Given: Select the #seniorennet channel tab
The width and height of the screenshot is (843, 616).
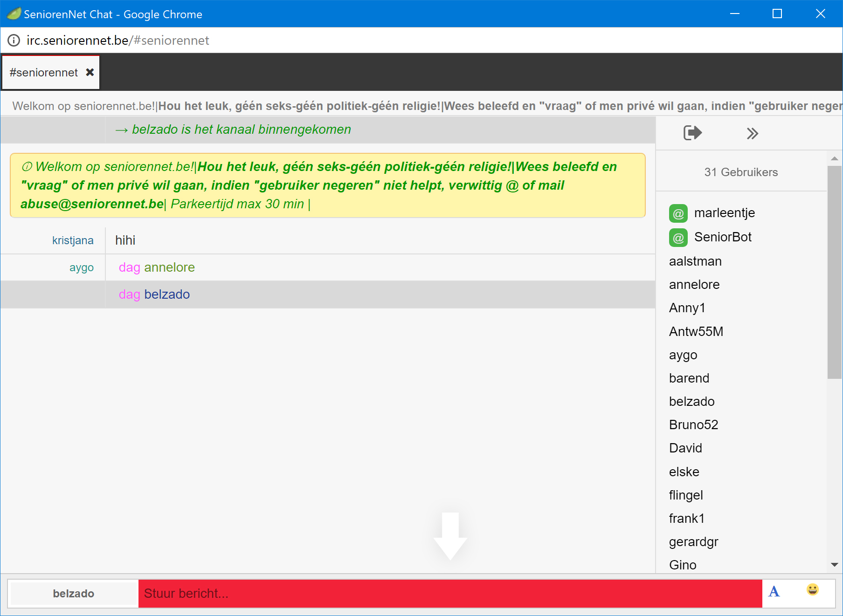Looking at the screenshot, I should coord(44,73).
